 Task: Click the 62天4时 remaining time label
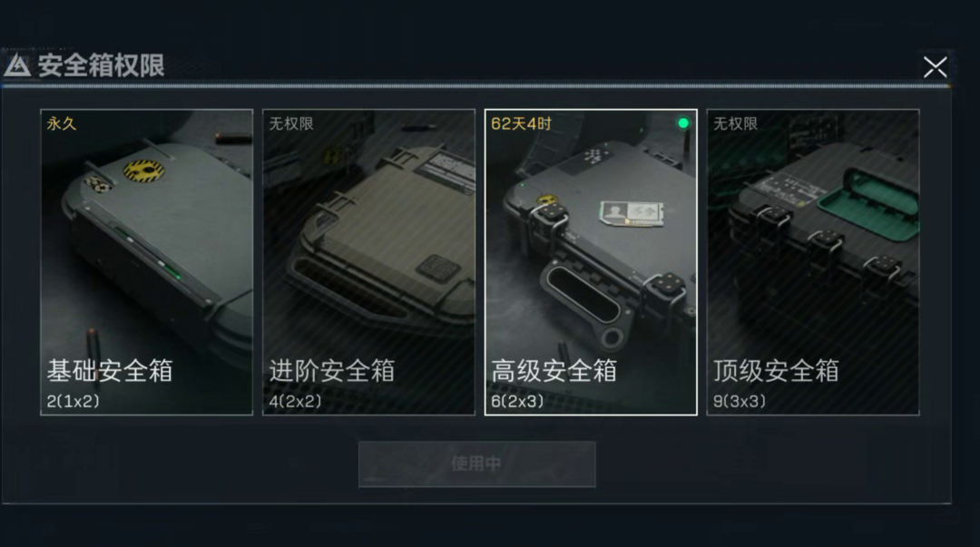(521, 123)
